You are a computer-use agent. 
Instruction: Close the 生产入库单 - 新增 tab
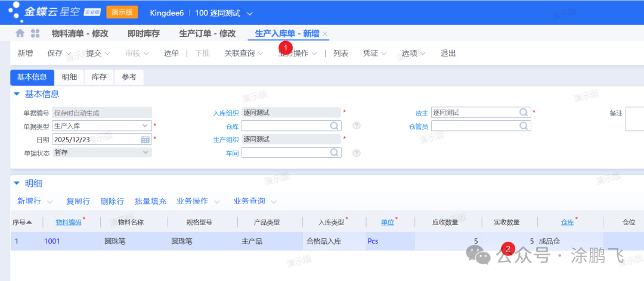(x=325, y=34)
